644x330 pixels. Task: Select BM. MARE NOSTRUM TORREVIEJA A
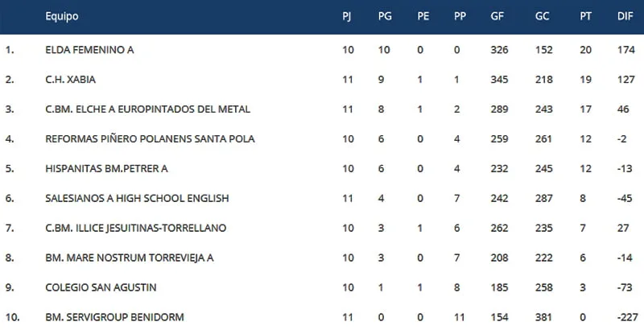pos(130,258)
